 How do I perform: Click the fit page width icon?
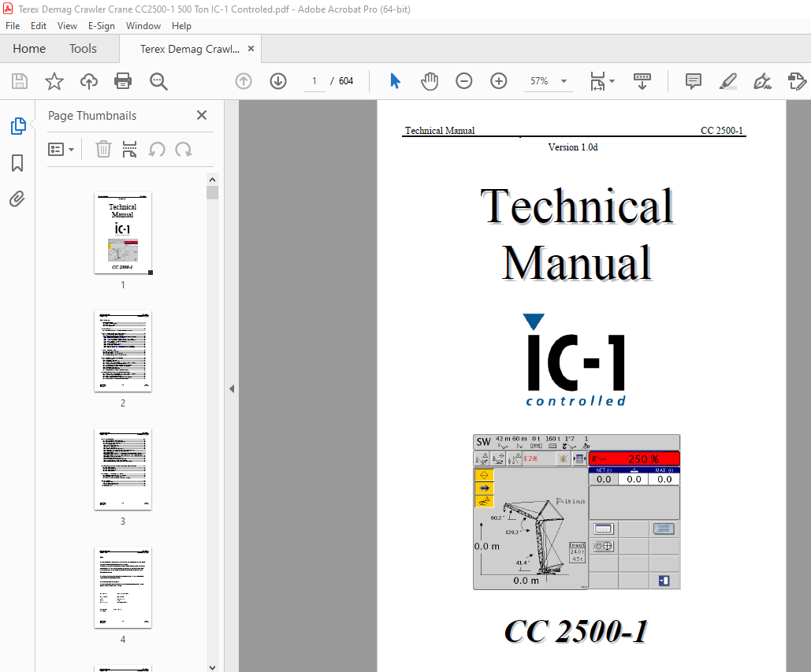597,81
